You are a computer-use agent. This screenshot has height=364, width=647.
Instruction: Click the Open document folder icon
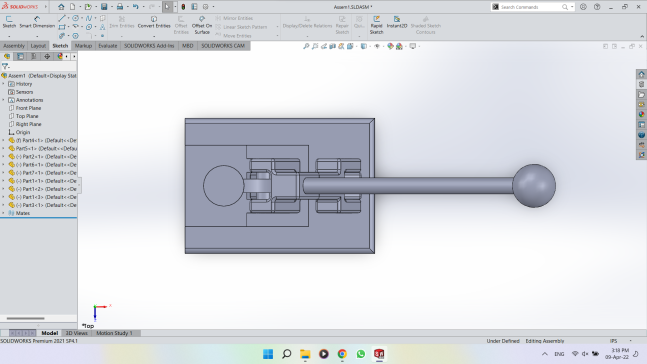88,7
